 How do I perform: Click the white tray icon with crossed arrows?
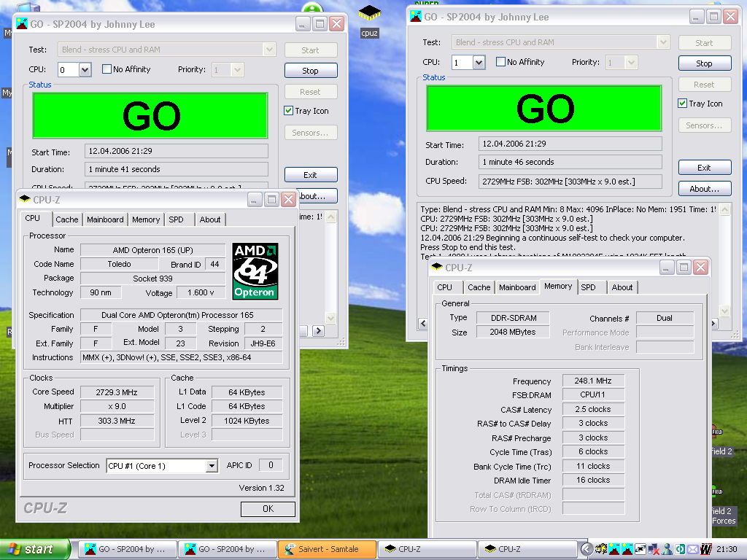pos(640,549)
